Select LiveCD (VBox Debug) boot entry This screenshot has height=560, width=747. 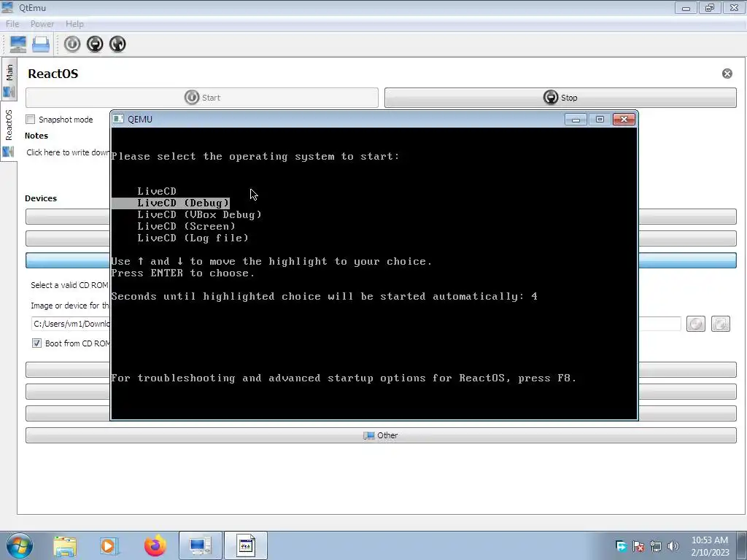(x=200, y=214)
